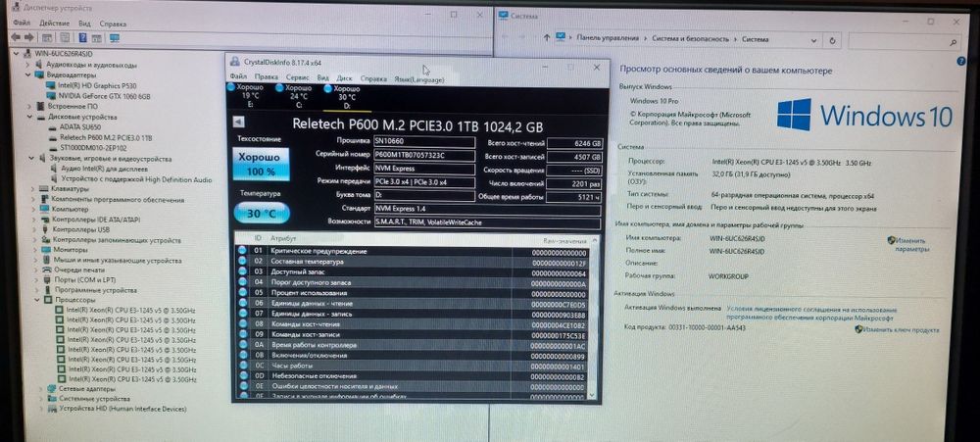Click the Хорошо 100 % health status button

click(261, 165)
